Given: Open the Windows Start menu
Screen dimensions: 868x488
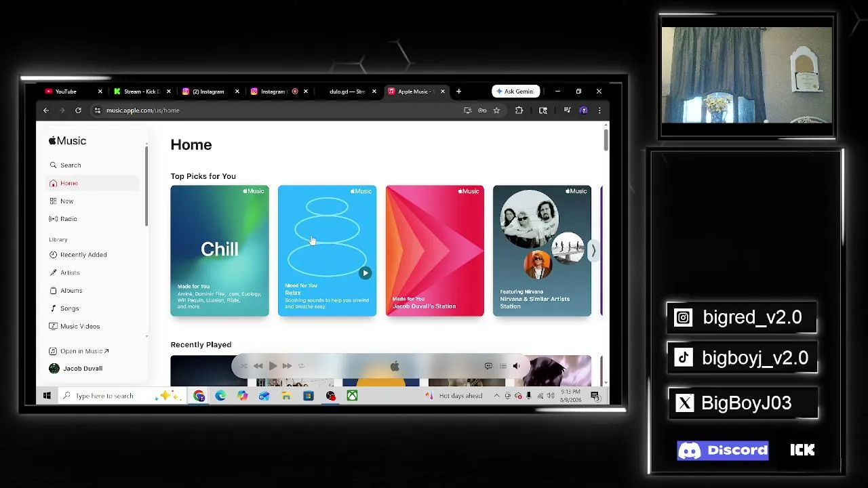Looking at the screenshot, I should [x=47, y=396].
